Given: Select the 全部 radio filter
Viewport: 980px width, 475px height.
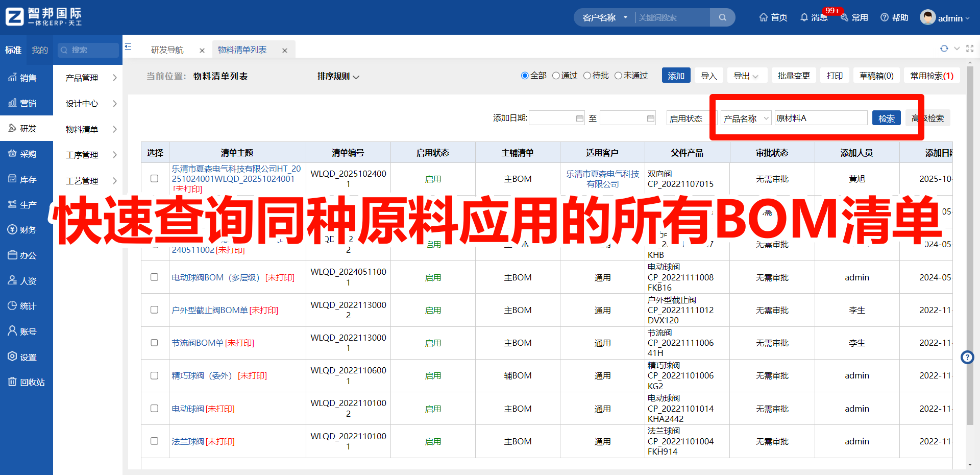Looking at the screenshot, I should tap(525, 75).
